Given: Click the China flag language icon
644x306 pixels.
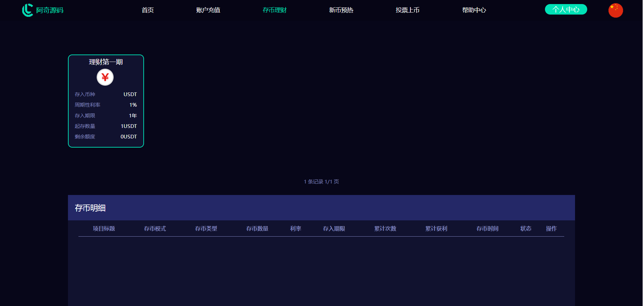Looking at the screenshot, I should click(x=616, y=10).
